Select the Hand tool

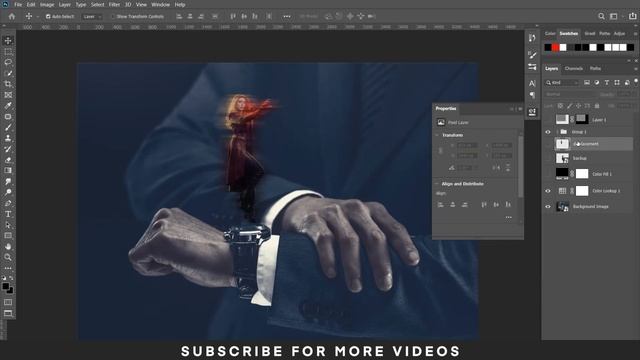point(8,247)
